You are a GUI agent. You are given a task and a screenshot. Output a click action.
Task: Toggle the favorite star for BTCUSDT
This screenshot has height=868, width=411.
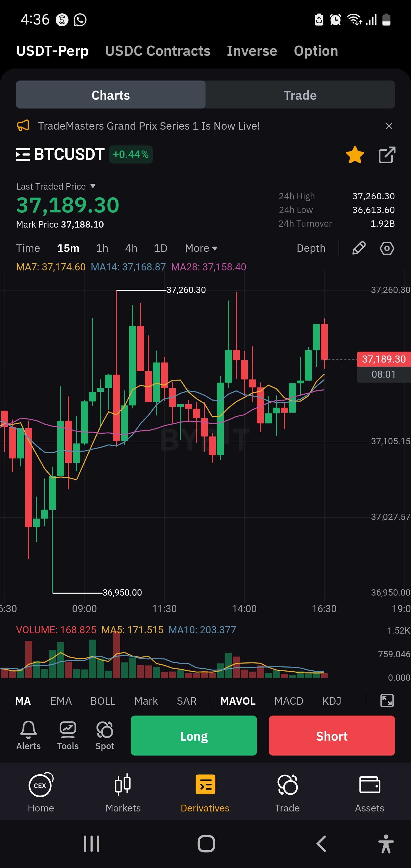pos(355,155)
